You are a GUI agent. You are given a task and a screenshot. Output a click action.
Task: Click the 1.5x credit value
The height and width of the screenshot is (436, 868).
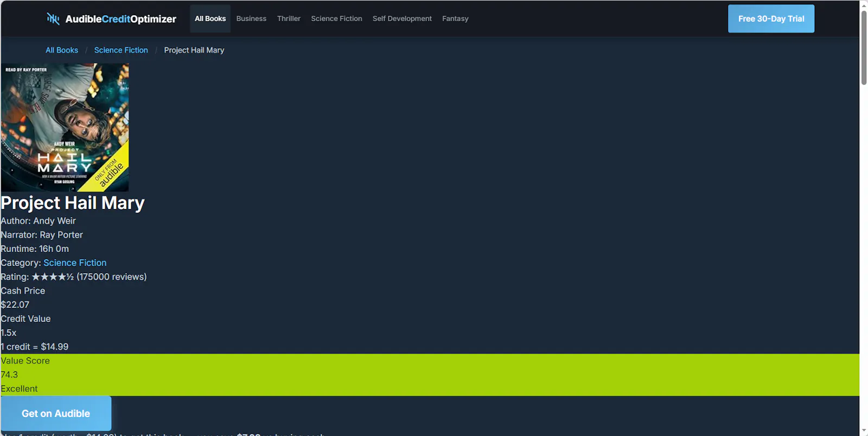point(9,333)
